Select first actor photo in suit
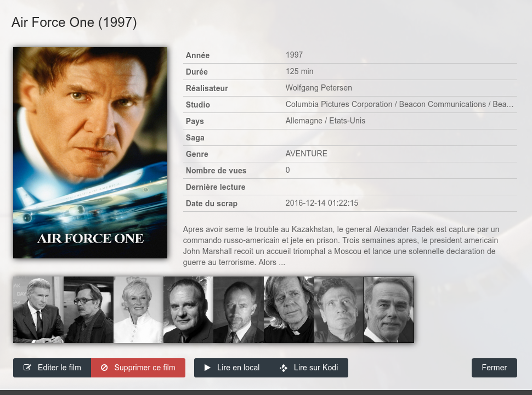 point(38,309)
